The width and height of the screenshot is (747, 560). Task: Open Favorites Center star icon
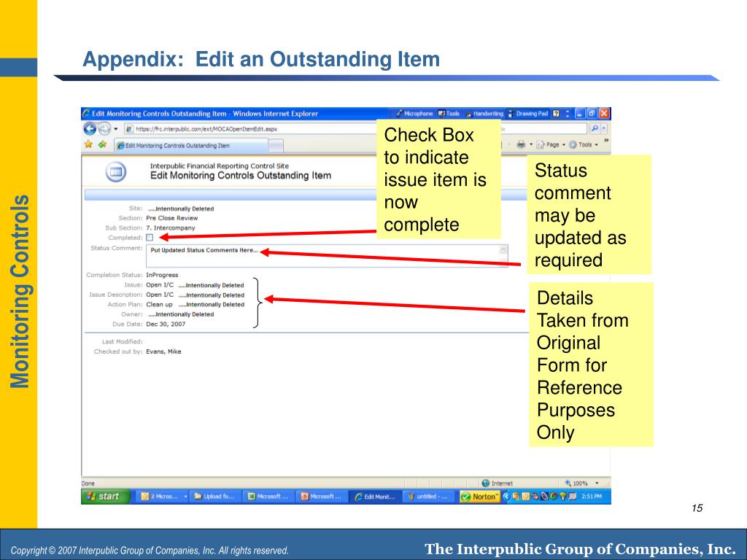coord(88,144)
